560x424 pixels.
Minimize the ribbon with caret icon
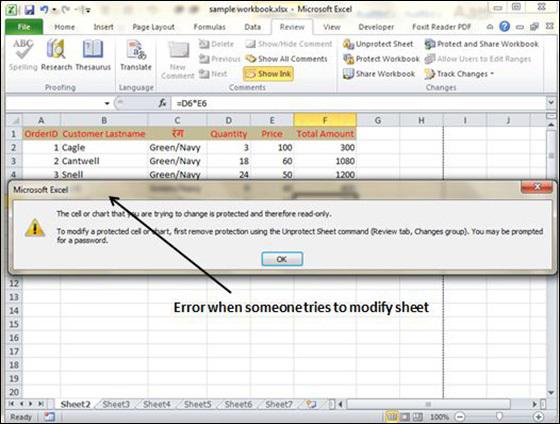[x=490, y=27]
